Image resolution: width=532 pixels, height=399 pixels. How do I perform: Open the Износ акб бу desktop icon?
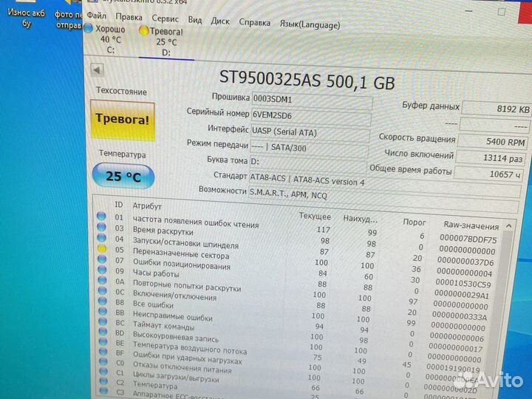coord(25,13)
